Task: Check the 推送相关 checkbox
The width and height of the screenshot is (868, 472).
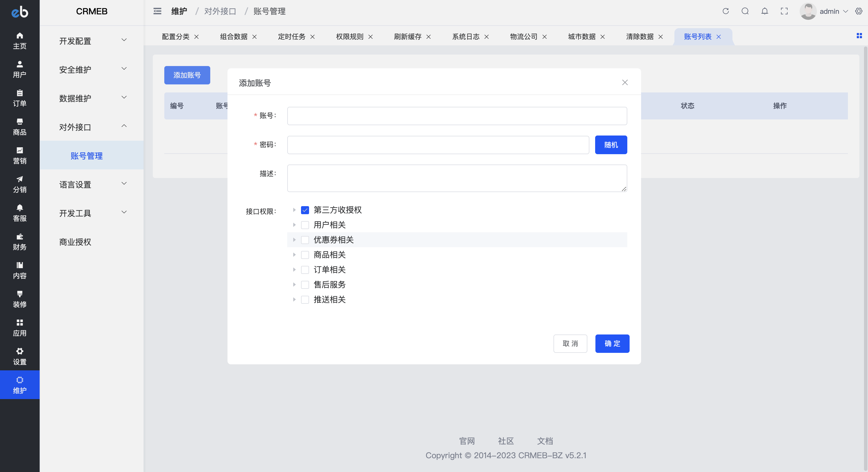Action: click(x=305, y=299)
